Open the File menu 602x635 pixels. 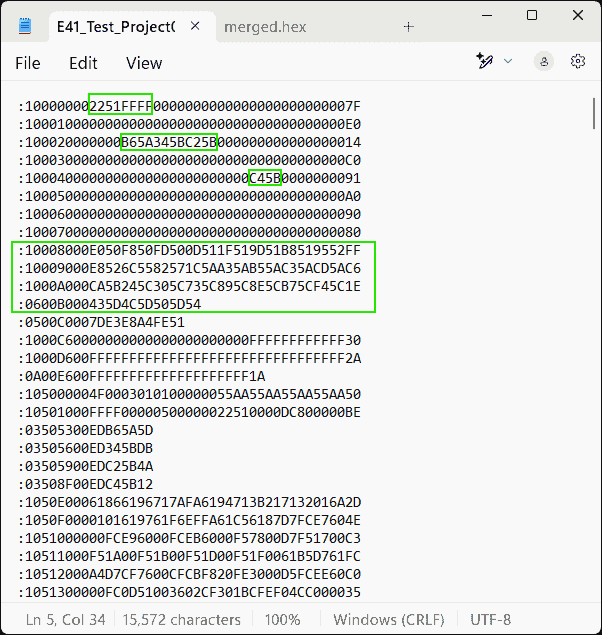(28, 63)
